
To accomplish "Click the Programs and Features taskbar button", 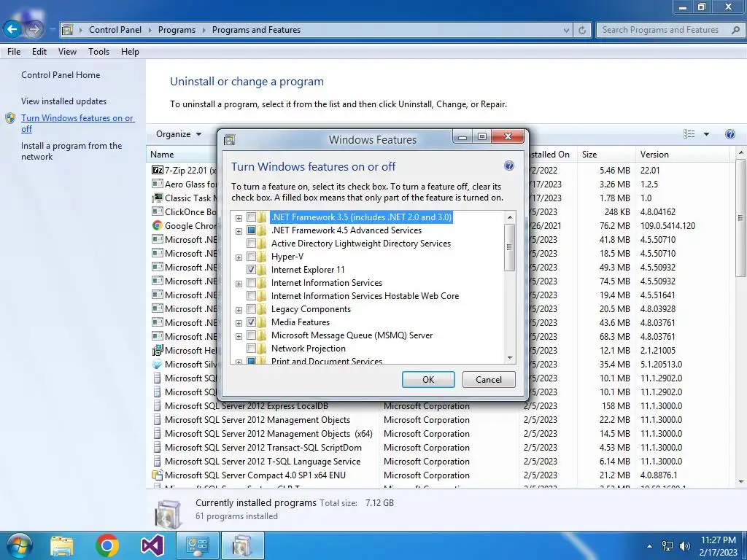I will pos(242,545).
